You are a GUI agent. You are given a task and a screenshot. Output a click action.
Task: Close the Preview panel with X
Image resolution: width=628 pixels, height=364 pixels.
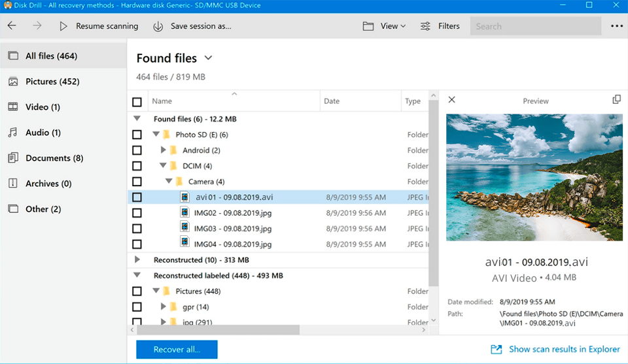(x=452, y=99)
